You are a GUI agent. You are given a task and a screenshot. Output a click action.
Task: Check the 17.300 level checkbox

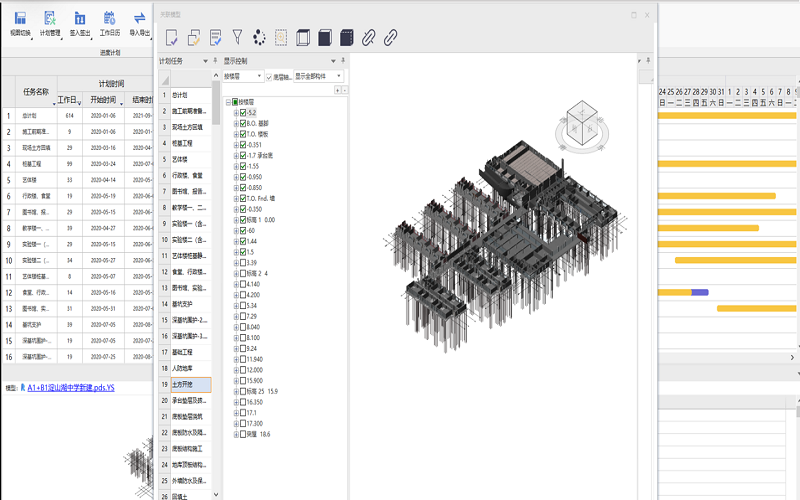(x=243, y=423)
